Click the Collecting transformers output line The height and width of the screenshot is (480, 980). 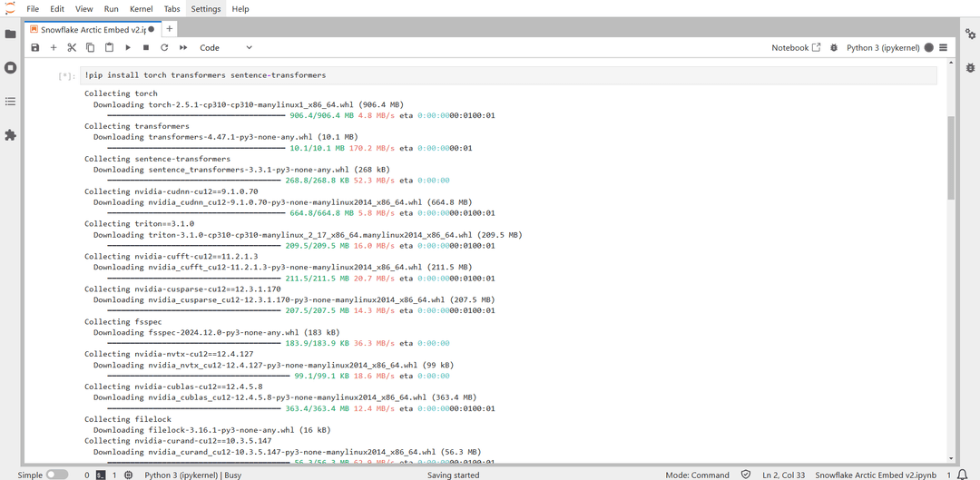tap(137, 126)
